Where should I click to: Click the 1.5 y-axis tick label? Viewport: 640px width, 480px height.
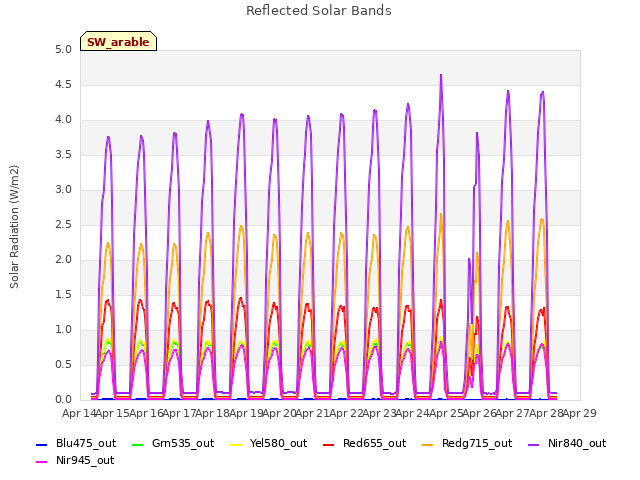tap(63, 295)
